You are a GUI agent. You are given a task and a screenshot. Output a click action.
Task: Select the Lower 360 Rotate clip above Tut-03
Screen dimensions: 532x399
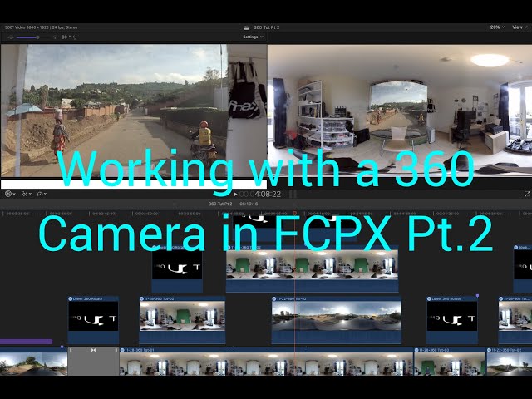pos(452,320)
